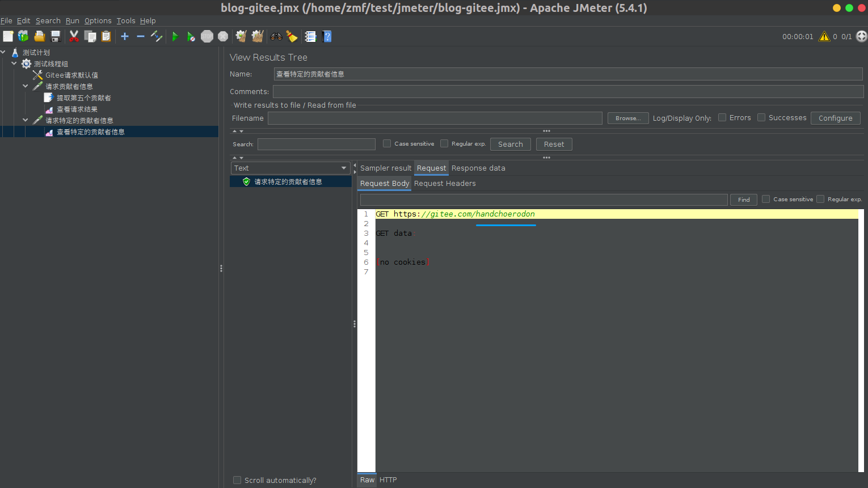Click the Shutdown threads icon
This screenshot has width=868, height=488.
pyautogui.click(x=223, y=36)
